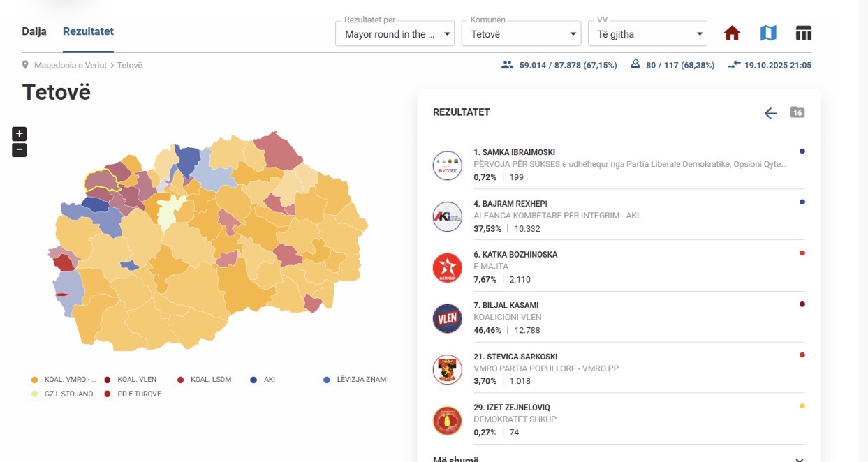Click the VLEN coalition logo

(448, 318)
